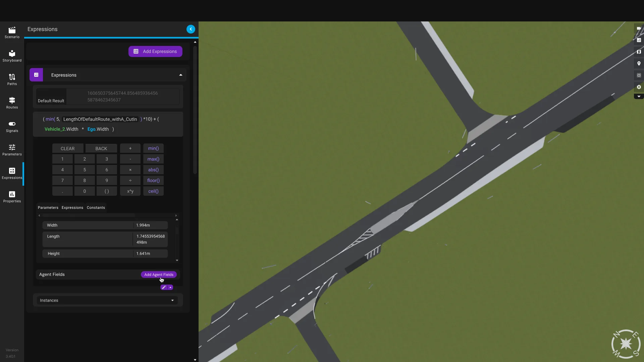Viewport: 644px width, 362px height.
Task: Click the selection frame icon in viewport toolbar
Action: pyautogui.click(x=639, y=75)
